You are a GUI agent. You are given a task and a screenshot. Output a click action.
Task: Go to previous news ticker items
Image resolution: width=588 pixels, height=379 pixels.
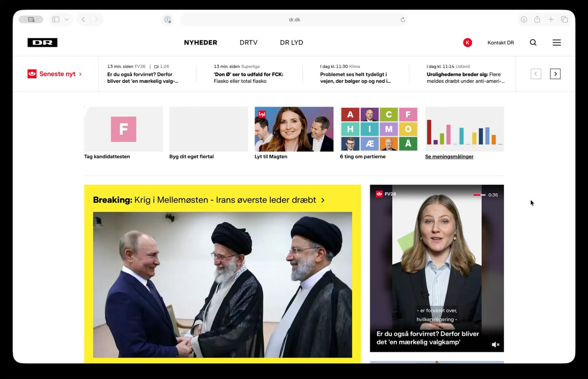pyautogui.click(x=536, y=74)
